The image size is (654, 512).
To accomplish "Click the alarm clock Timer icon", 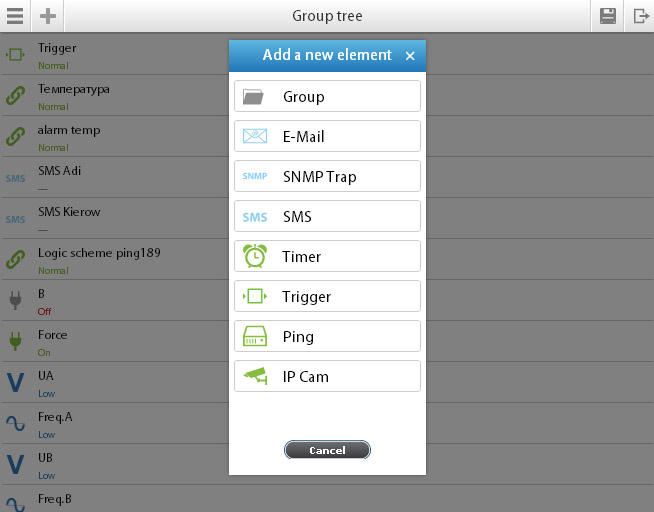I will tap(255, 256).
